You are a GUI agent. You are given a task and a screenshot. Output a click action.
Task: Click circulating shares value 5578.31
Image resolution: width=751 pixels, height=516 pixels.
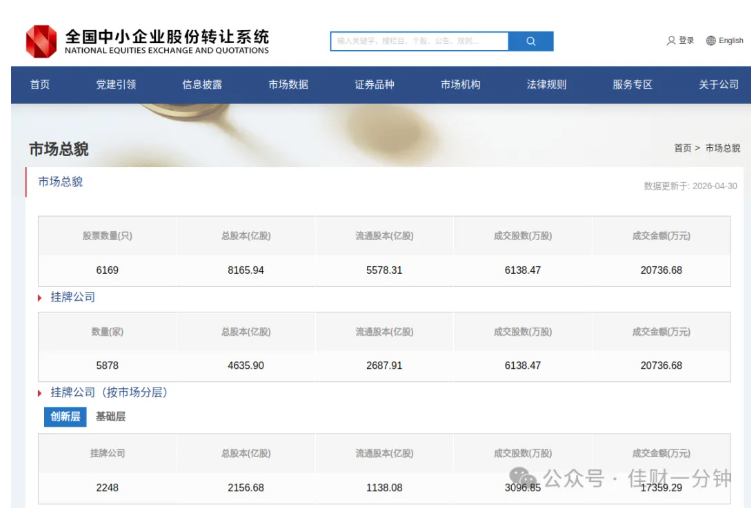pos(384,270)
